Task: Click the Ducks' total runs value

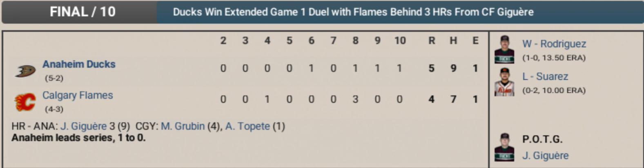Action: tap(431, 69)
